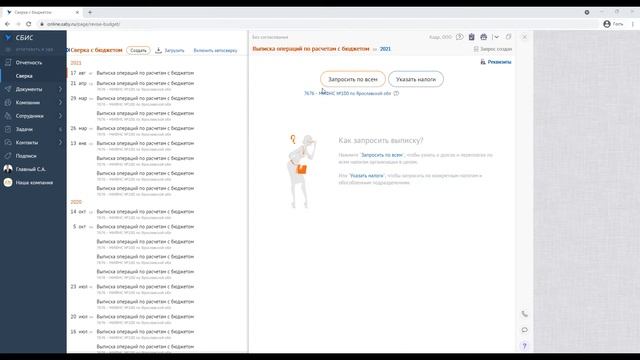
Task: Click info icon next to 7676 МИФНС
Action: (396, 93)
